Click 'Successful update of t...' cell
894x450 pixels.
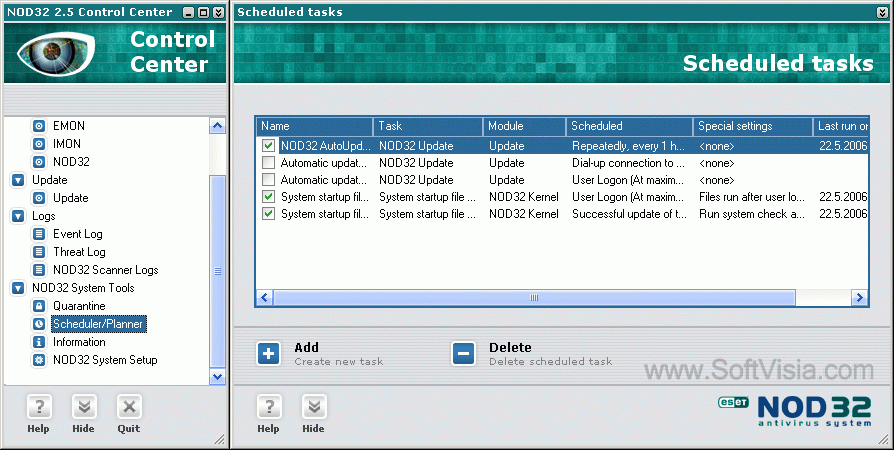629,214
